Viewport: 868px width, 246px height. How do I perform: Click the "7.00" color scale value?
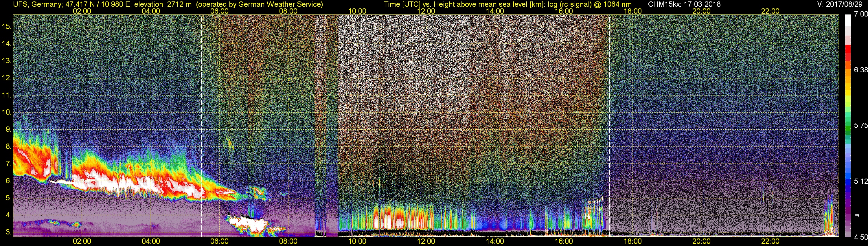(860, 14)
